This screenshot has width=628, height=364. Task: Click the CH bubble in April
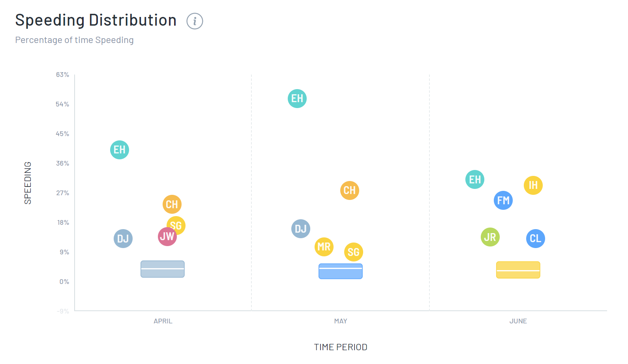pos(172,204)
